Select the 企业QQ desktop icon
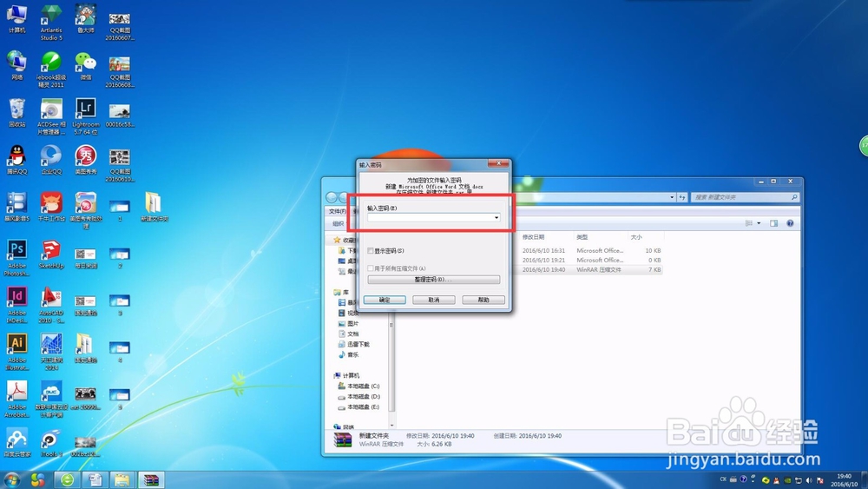Screen dimensions: 868x489 tap(51, 160)
